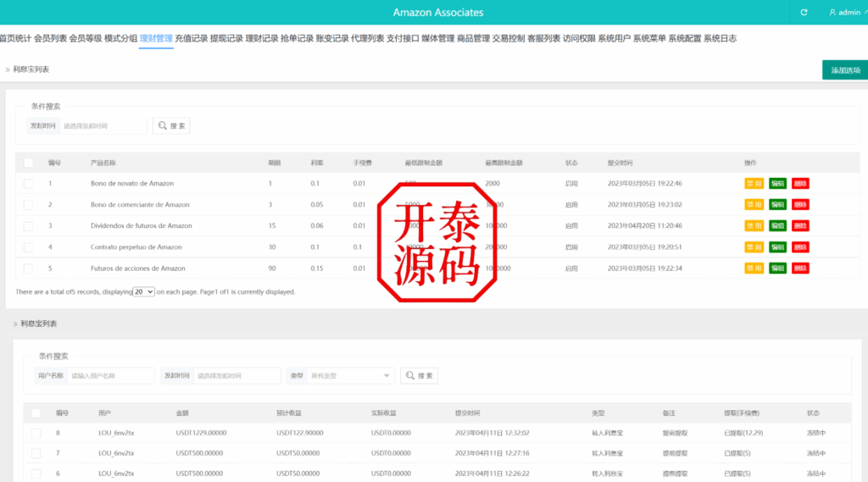Open the 支付接口 menu item
Image resolution: width=868 pixels, height=482 pixels.
pyautogui.click(x=403, y=38)
